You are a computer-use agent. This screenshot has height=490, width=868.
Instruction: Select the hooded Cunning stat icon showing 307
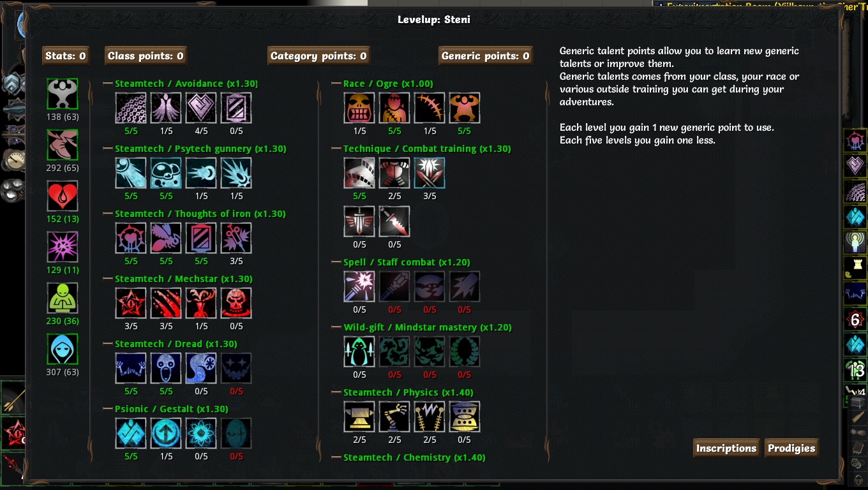(x=63, y=349)
